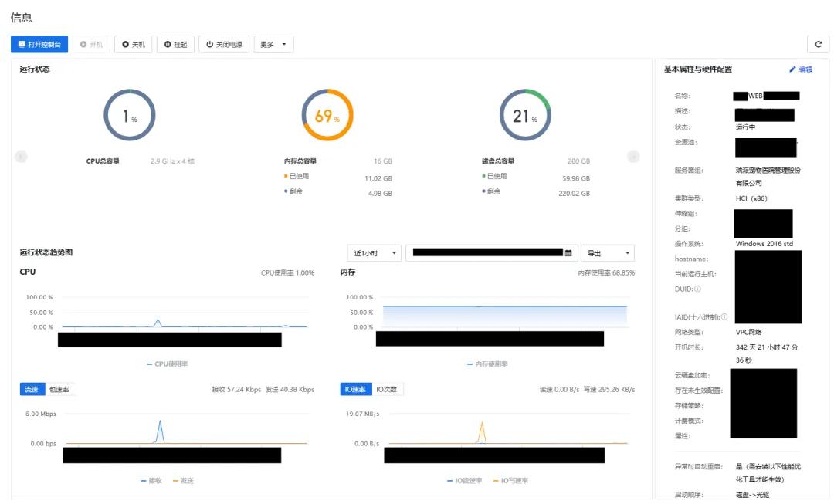The image size is (834, 504).
Task: Click the memory usage donut gauge showing 69%
Action: [x=327, y=116]
